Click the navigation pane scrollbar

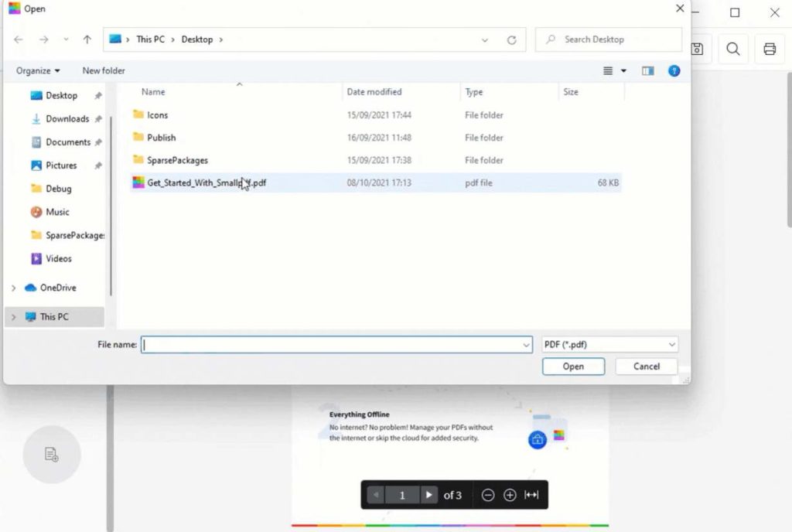[x=111, y=206]
